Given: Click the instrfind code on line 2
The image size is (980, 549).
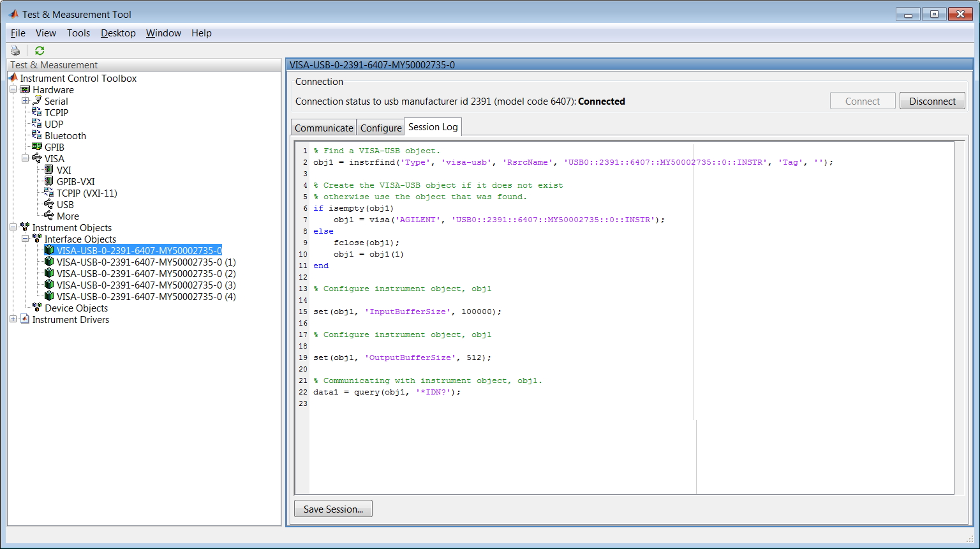Looking at the screenshot, I should (x=573, y=162).
